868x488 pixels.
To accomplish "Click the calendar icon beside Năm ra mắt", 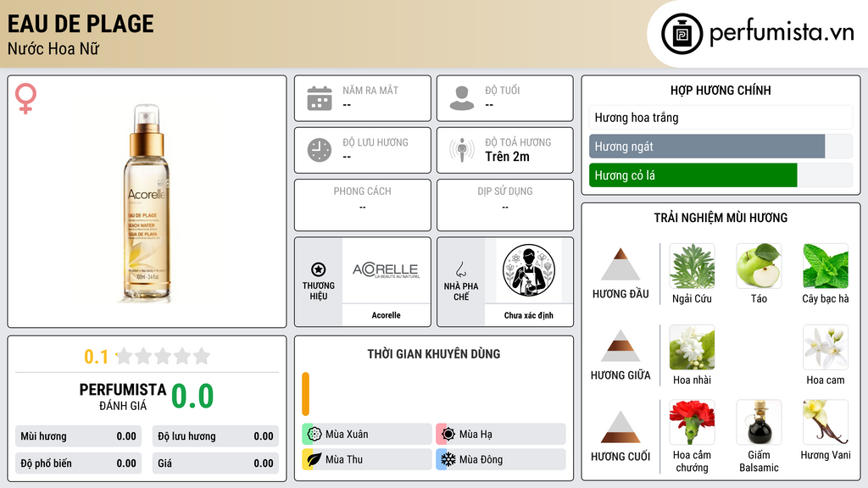I will 320,98.
